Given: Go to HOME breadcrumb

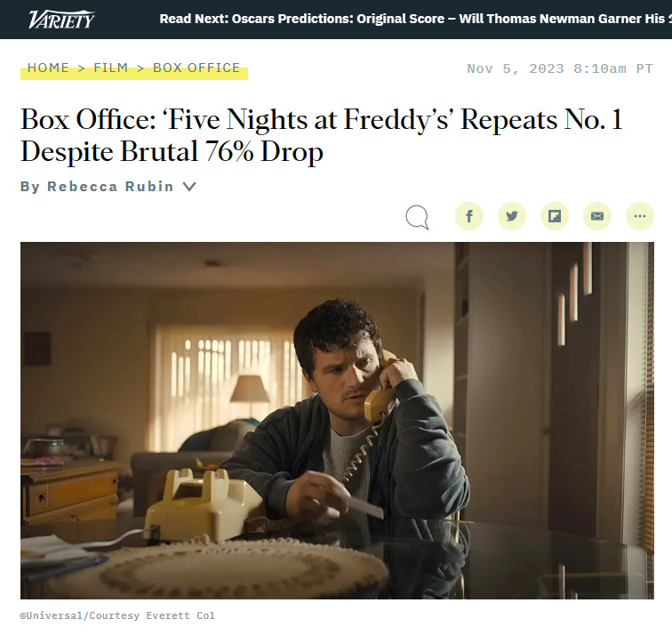Looking at the screenshot, I should (48, 68).
